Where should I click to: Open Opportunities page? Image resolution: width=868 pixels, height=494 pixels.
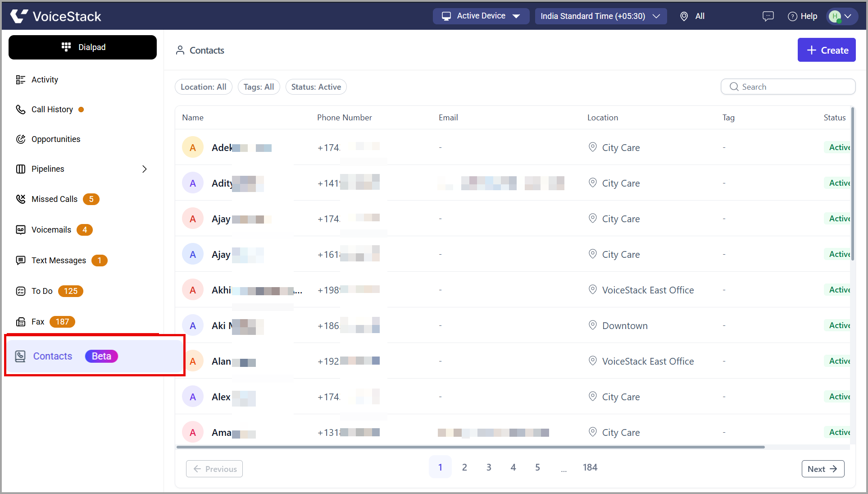click(56, 139)
